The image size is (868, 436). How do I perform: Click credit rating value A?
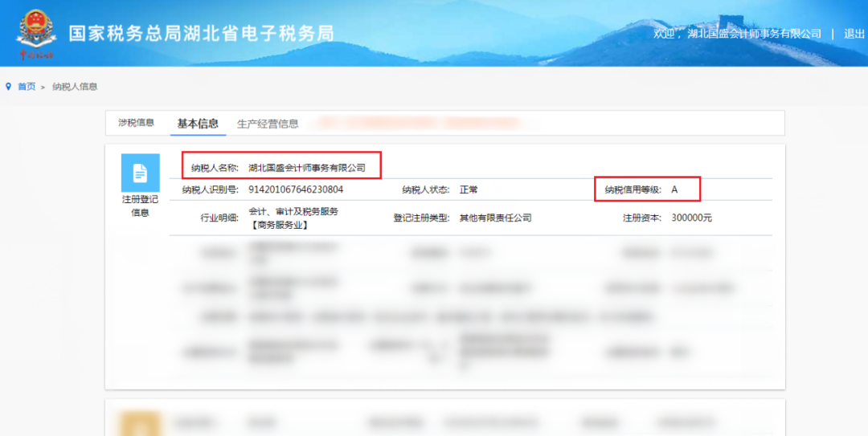674,189
